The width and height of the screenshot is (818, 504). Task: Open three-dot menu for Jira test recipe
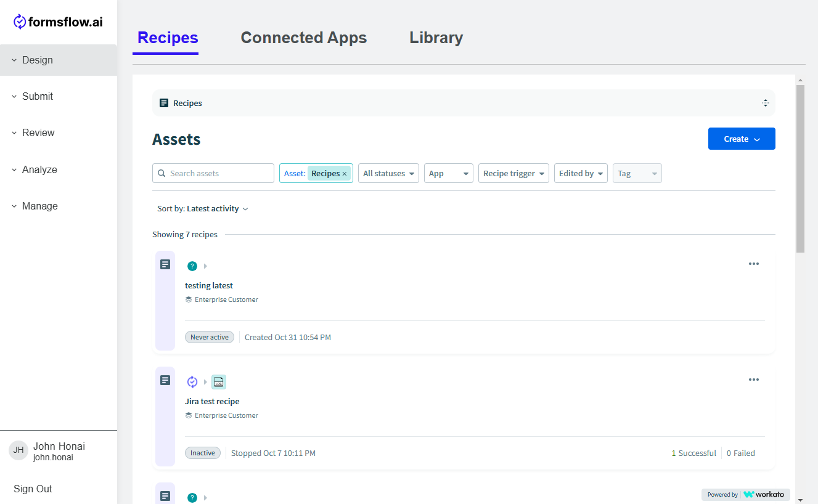pyautogui.click(x=753, y=380)
